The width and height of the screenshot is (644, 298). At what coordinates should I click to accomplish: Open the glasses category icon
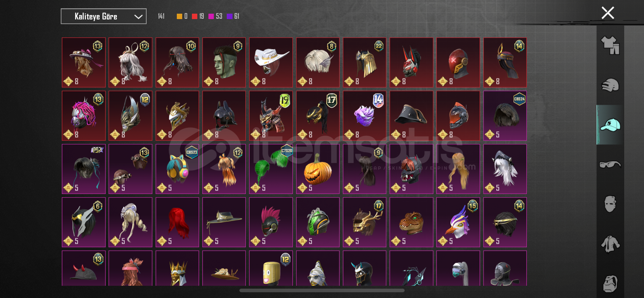(x=610, y=164)
